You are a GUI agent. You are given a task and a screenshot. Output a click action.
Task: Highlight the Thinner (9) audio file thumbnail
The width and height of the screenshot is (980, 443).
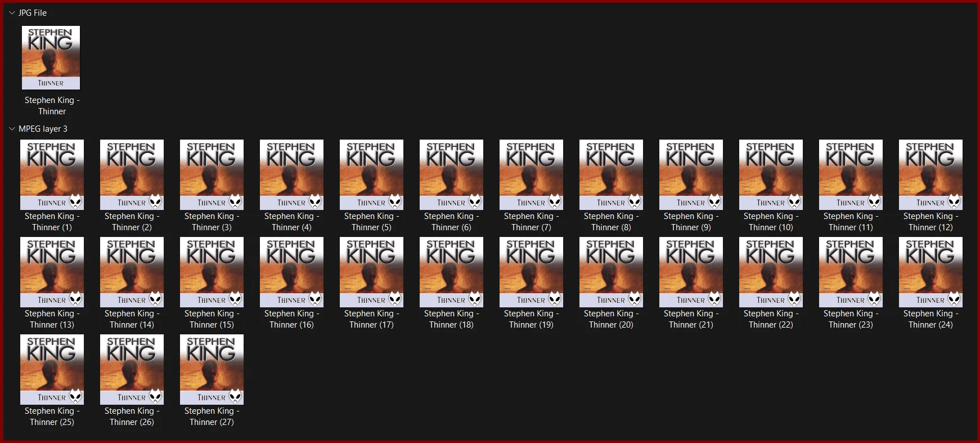691,174
